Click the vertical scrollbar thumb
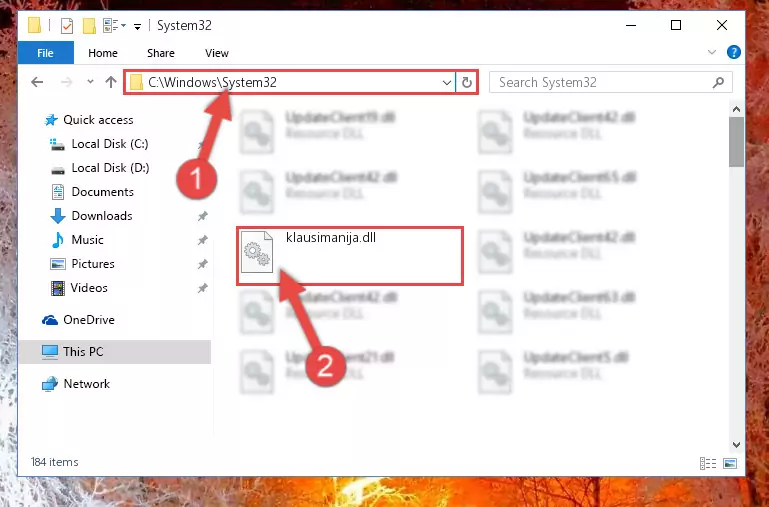This screenshot has height=507, width=769. pos(736,142)
